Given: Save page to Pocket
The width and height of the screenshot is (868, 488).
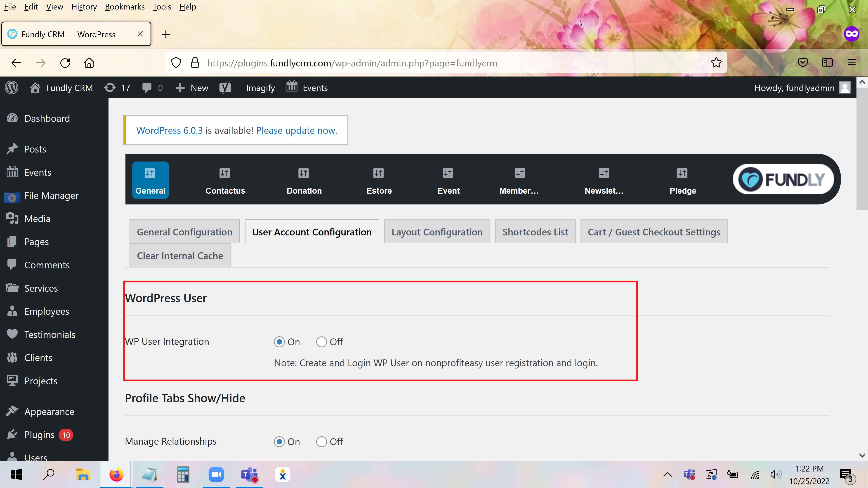Looking at the screenshot, I should pos(803,63).
